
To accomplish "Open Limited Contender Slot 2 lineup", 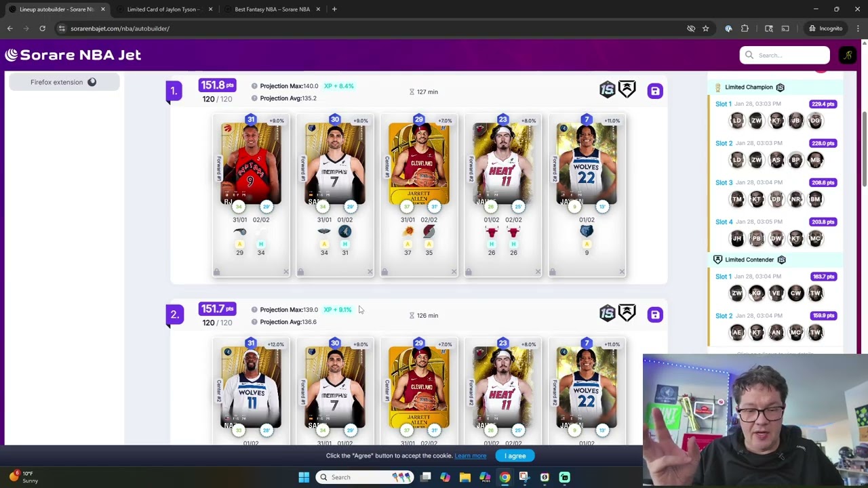I will click(x=776, y=326).
